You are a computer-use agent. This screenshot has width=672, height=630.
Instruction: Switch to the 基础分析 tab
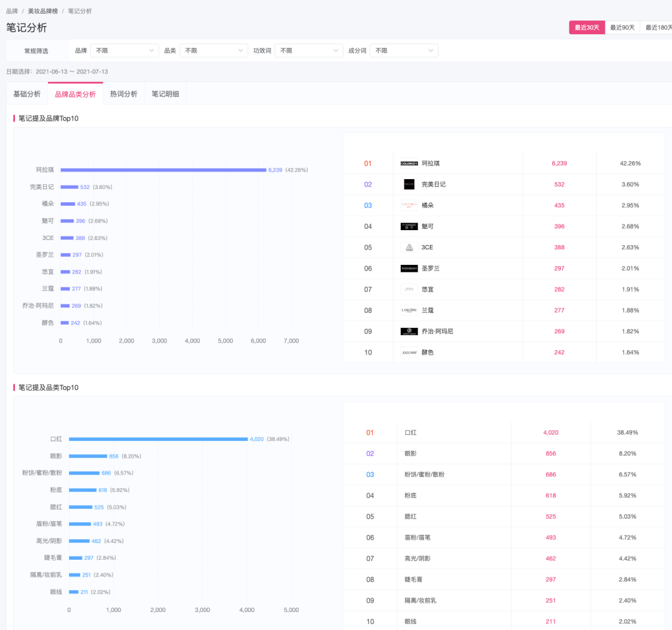(x=27, y=94)
